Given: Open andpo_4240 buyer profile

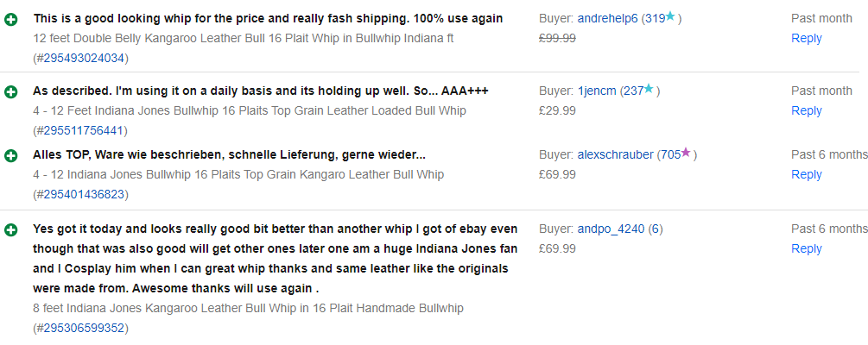Looking at the screenshot, I should click(611, 229).
